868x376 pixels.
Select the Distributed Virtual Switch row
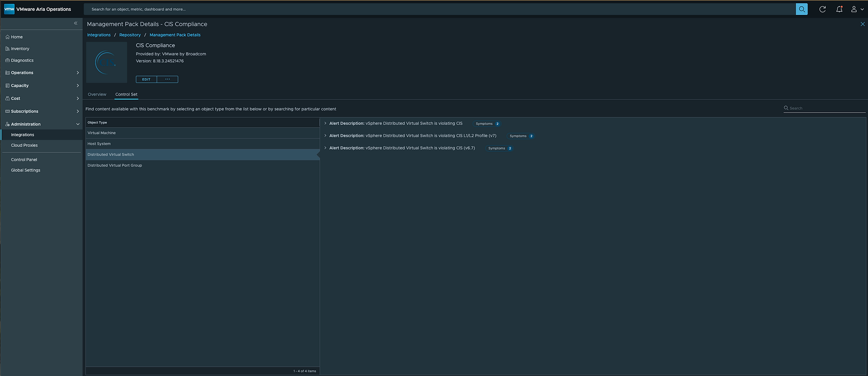[203, 155]
